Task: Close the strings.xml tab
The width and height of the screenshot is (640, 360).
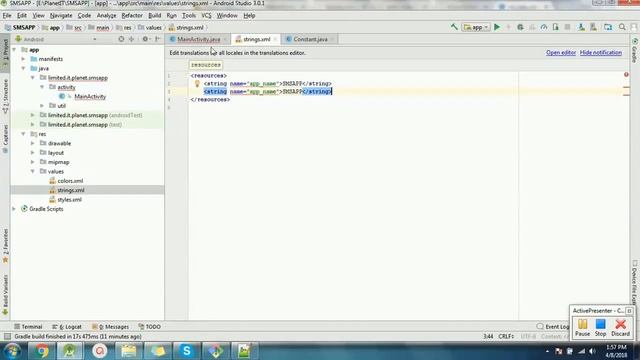Action: [275, 39]
